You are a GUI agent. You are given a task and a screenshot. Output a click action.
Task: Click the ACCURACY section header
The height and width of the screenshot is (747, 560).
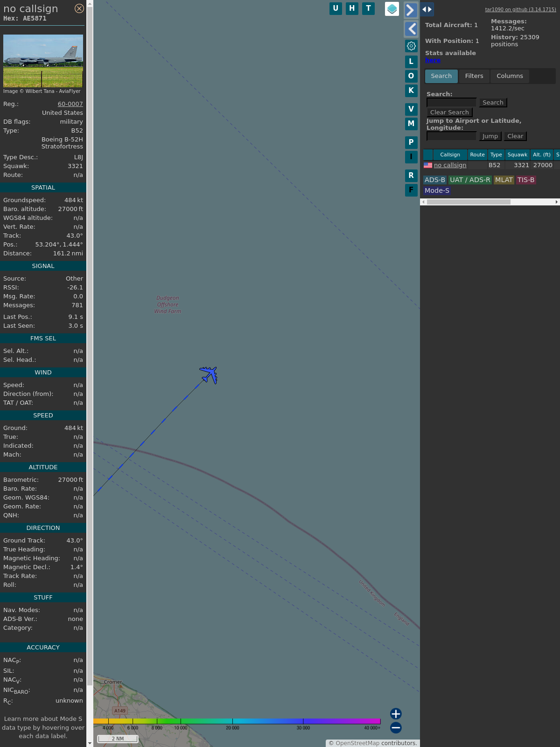(x=43, y=647)
